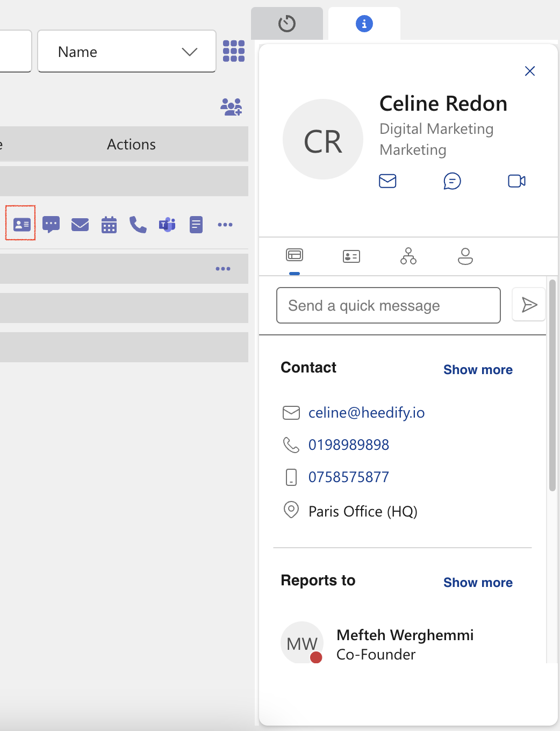Click the Paris Office (HQ) location text
This screenshot has height=731, width=560.
click(363, 512)
